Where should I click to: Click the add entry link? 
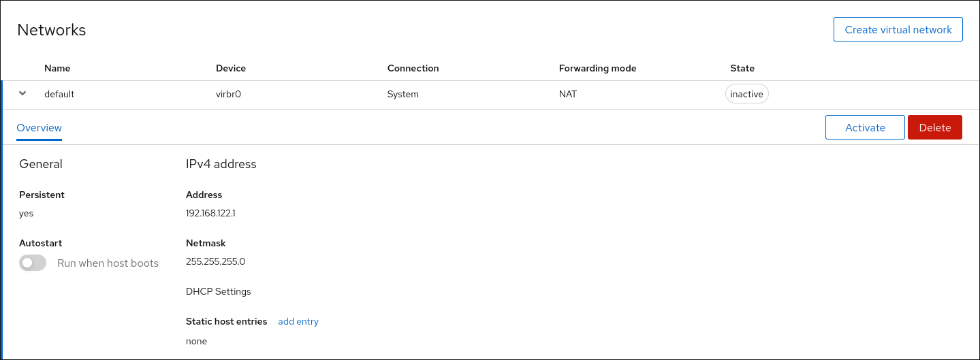click(x=298, y=321)
